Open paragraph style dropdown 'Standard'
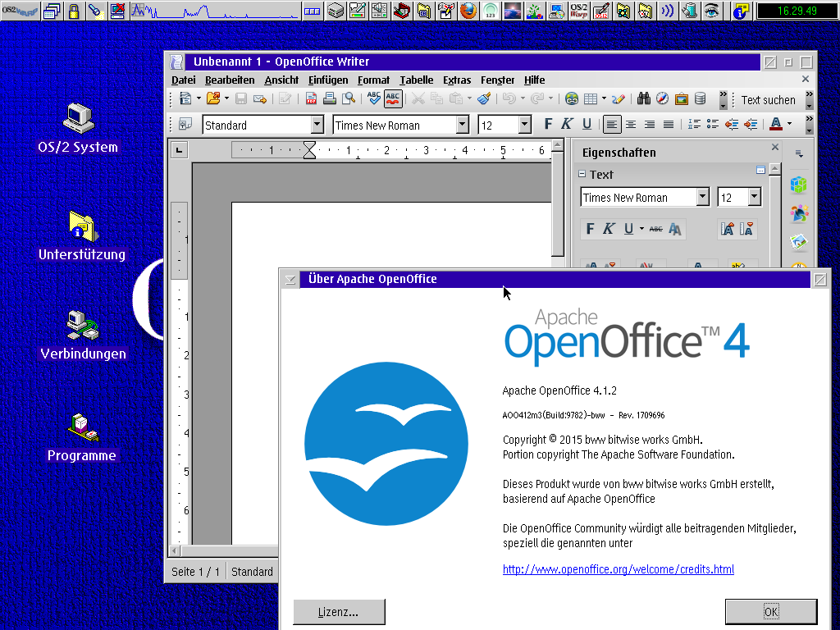This screenshot has height=630, width=840. (317, 125)
